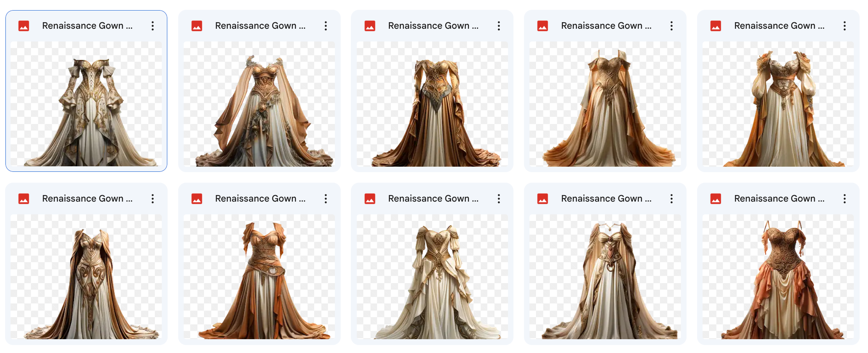Click file title above all-ivory tiered ruffle gown
Viewport: 868px width, 353px height.
[x=433, y=199]
